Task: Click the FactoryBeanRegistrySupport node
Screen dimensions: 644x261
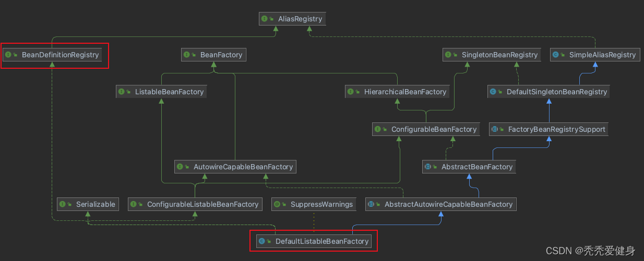Action: tap(549, 129)
